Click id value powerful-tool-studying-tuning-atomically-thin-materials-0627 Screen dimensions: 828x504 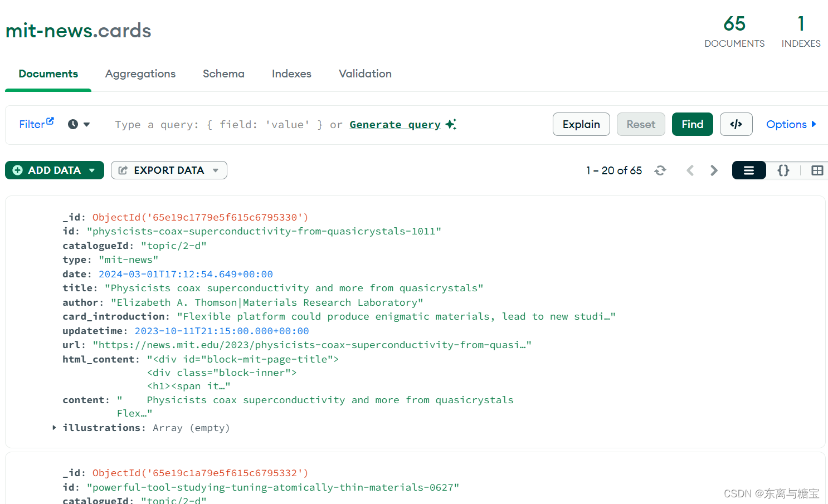(x=273, y=487)
